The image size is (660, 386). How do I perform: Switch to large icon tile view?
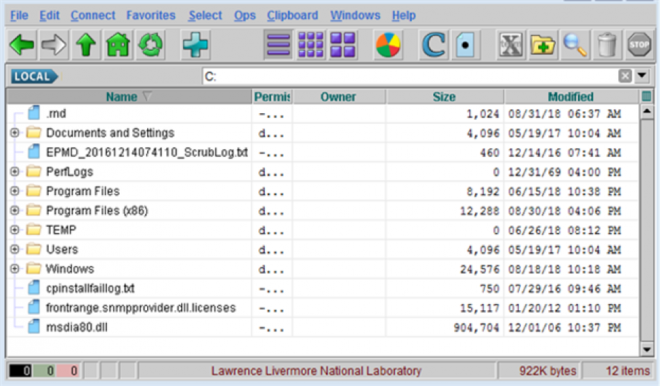(343, 44)
